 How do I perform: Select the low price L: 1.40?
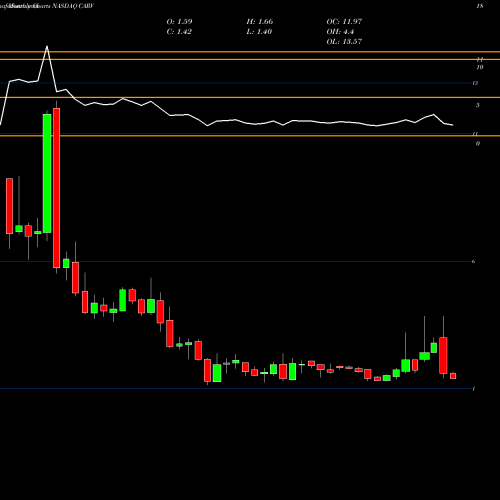(259, 31)
